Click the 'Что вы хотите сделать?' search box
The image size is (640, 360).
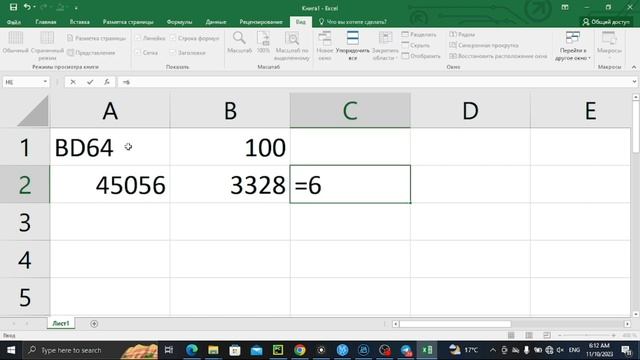click(x=353, y=22)
